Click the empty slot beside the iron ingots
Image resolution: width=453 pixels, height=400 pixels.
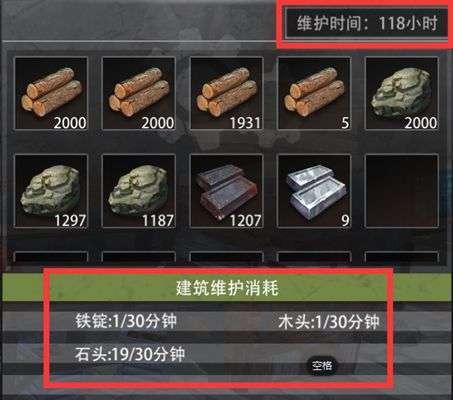(x=402, y=191)
